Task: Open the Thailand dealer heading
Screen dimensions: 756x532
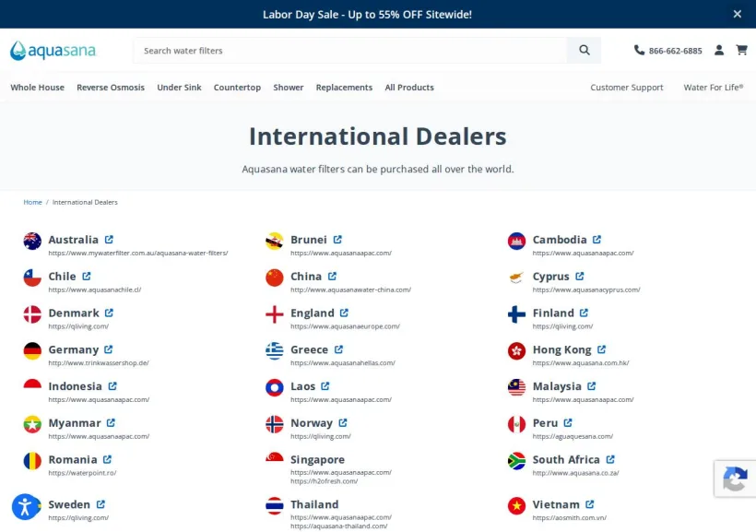Action: 314,504
